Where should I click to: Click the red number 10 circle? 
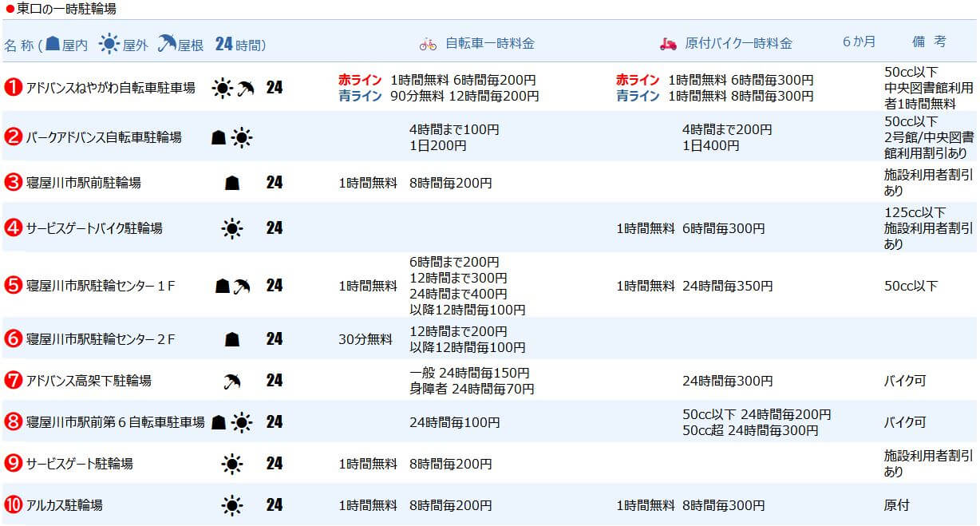click(13, 504)
